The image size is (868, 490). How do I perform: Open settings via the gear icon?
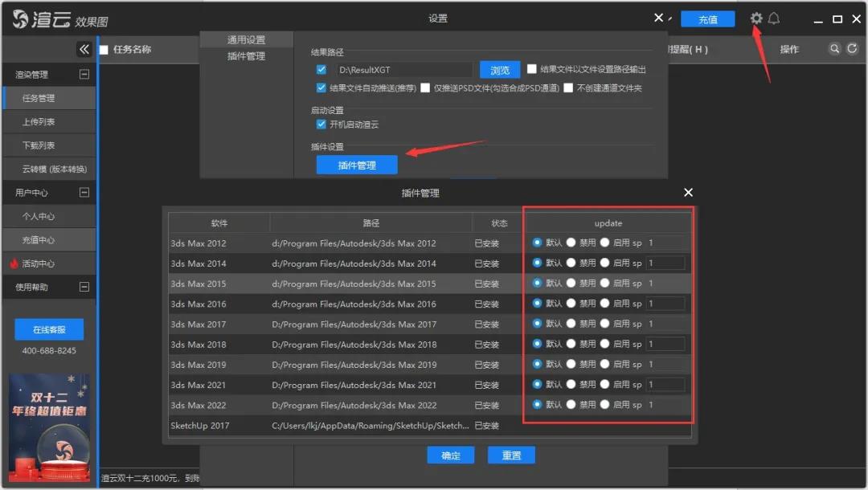755,18
